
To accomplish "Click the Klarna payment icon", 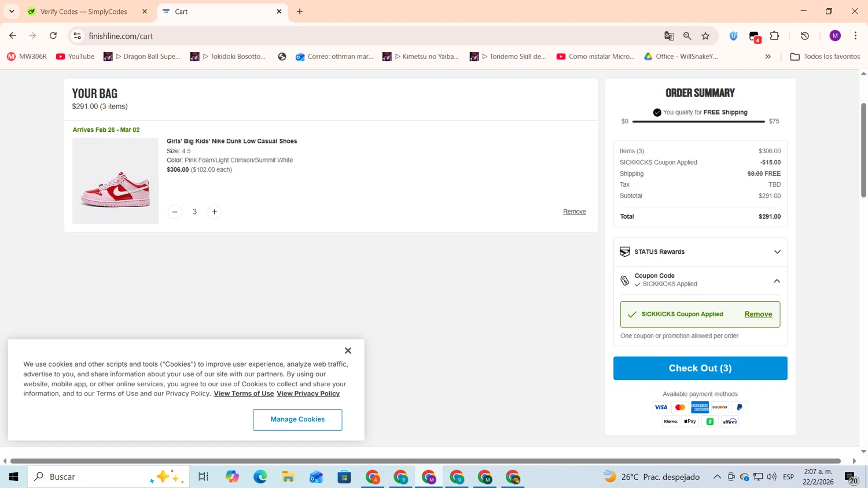I will coord(671,422).
